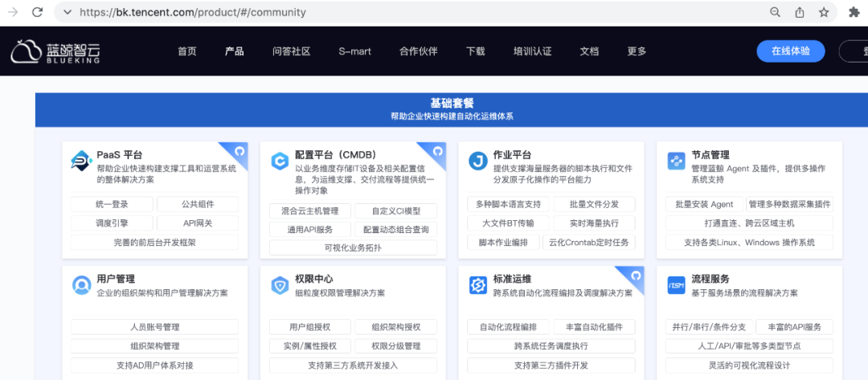Viewport: 868px width, 380px height.
Task: Click the 可视化业务拓扑 tag
Action: pyautogui.click(x=353, y=247)
